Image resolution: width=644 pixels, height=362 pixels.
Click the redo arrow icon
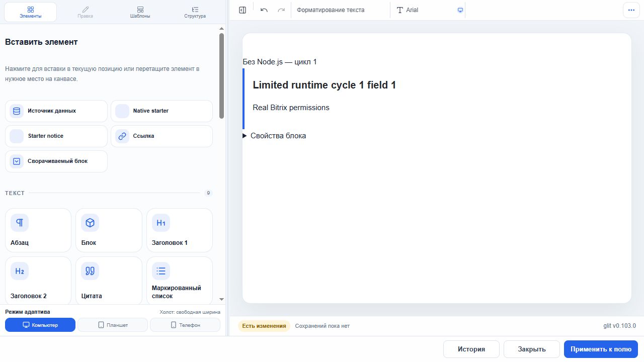coord(281,10)
